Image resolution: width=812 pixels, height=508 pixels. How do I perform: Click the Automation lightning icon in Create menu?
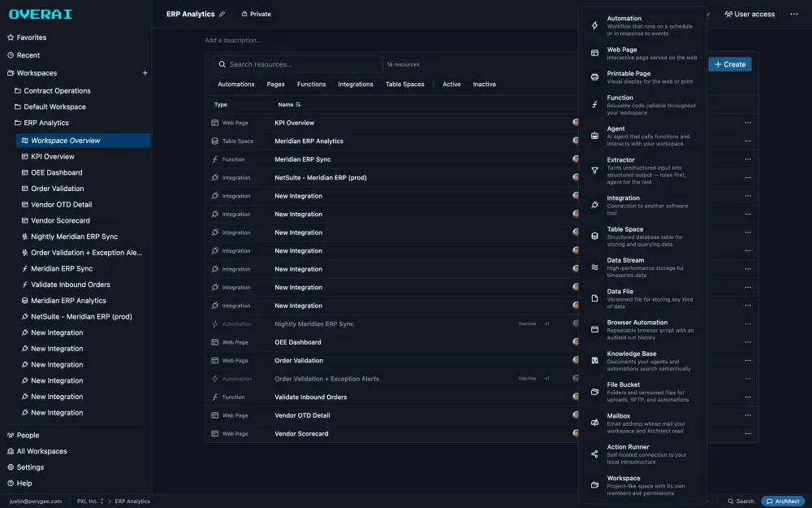pyautogui.click(x=594, y=25)
